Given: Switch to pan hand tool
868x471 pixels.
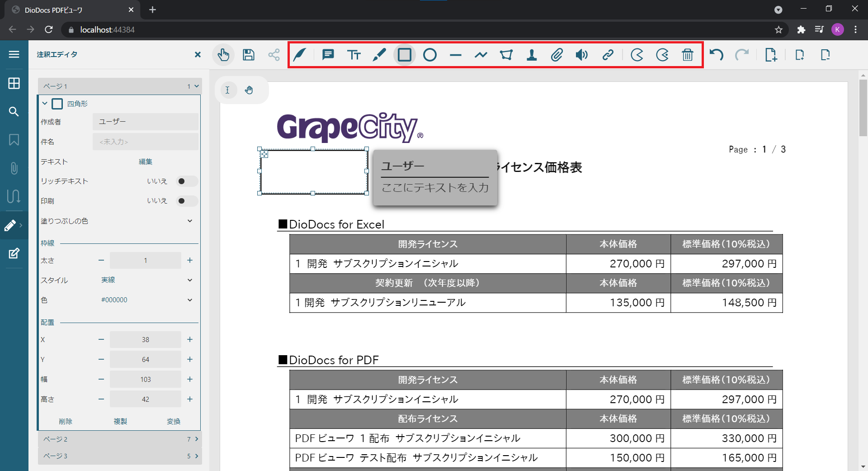Looking at the screenshot, I should click(249, 90).
